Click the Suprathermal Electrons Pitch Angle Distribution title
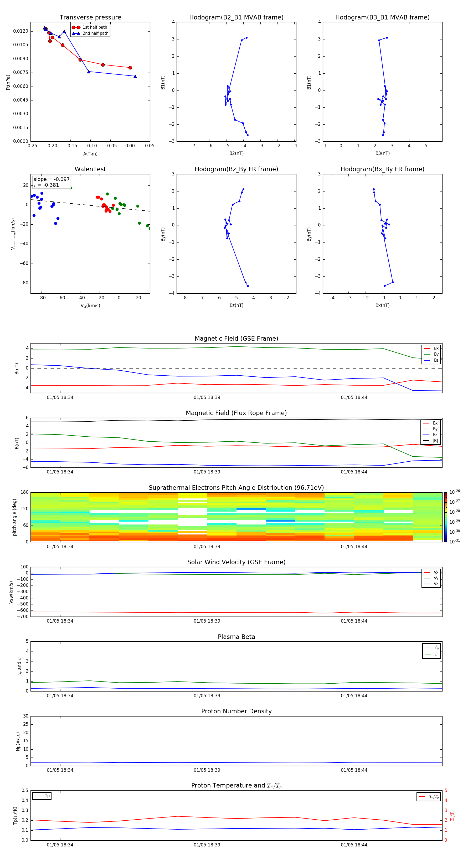 pos(236,488)
